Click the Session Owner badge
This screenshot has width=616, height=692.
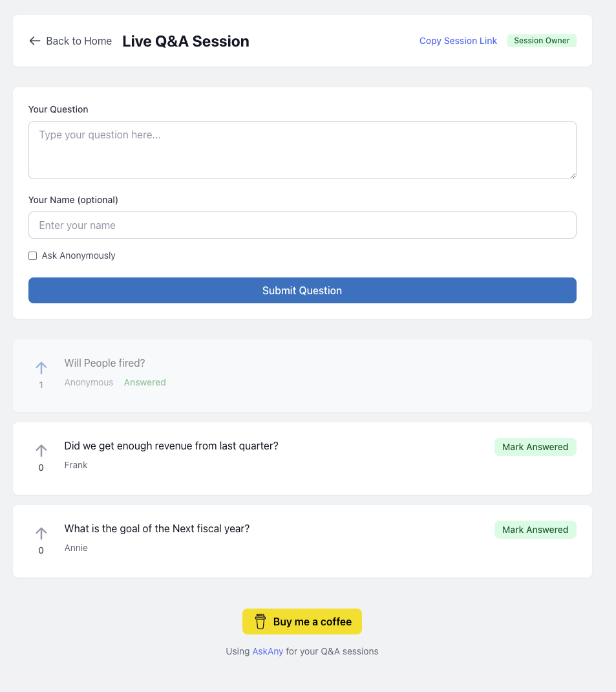click(542, 41)
